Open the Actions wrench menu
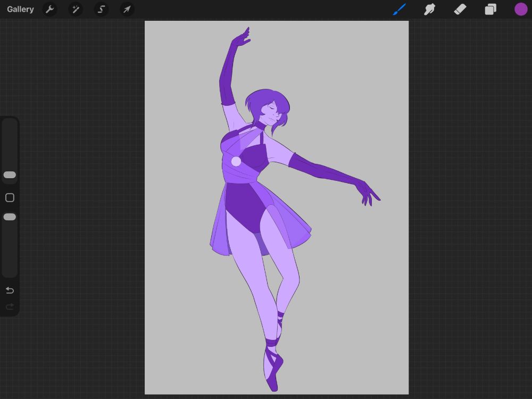Viewport: 532px width, 399px height. point(49,9)
